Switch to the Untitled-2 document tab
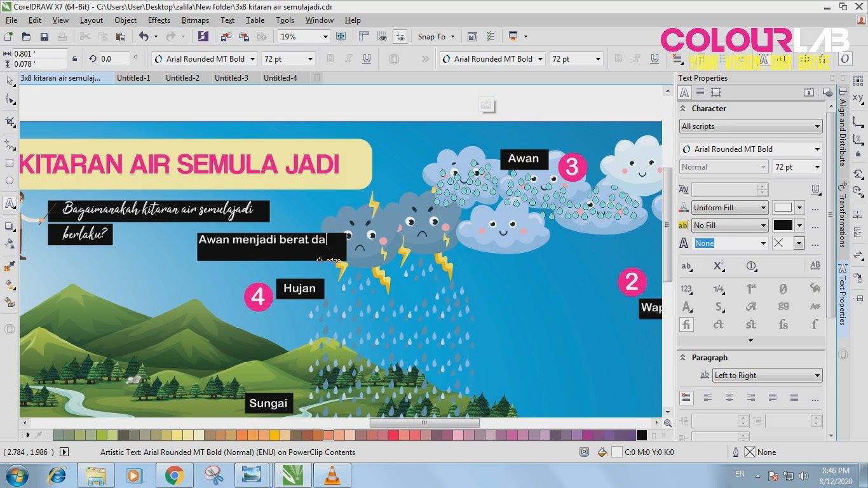Screen dimensions: 868x488 (182, 78)
